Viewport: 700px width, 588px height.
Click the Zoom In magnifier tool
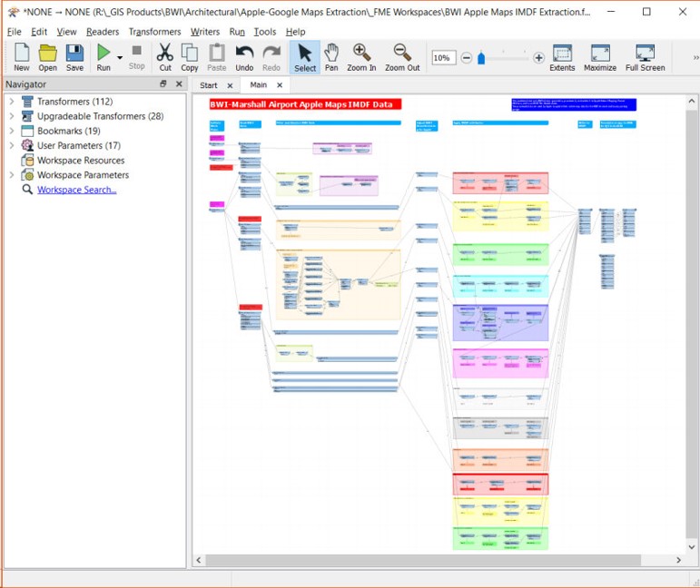361,57
